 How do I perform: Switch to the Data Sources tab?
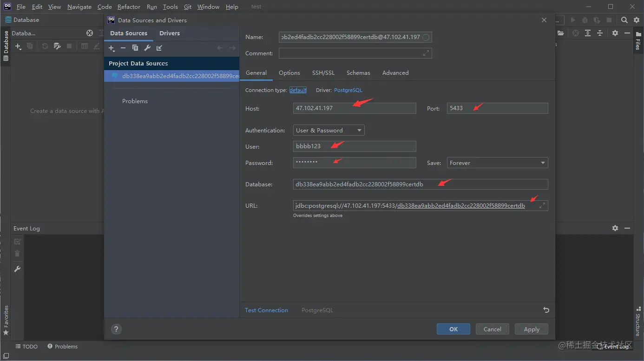coord(129,33)
